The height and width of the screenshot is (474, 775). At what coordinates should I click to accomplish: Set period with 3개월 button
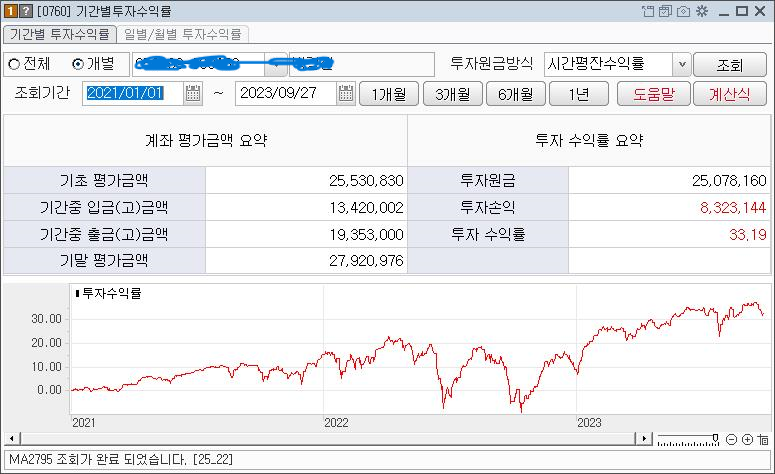453,94
